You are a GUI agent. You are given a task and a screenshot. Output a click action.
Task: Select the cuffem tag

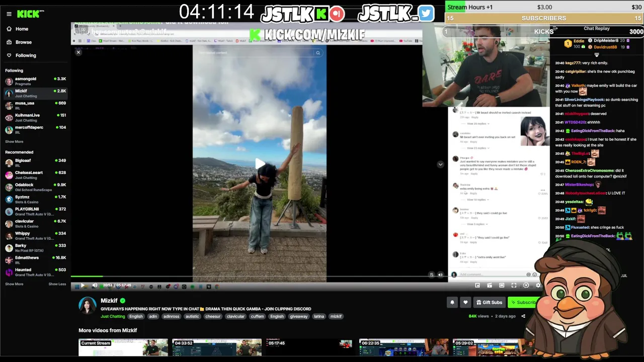257,316
